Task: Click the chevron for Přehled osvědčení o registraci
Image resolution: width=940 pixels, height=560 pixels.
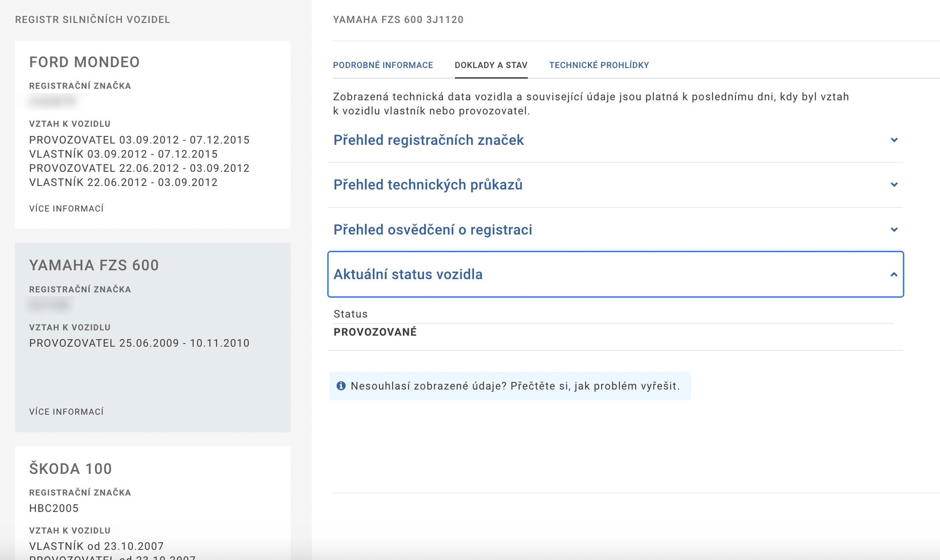Action: tap(894, 230)
